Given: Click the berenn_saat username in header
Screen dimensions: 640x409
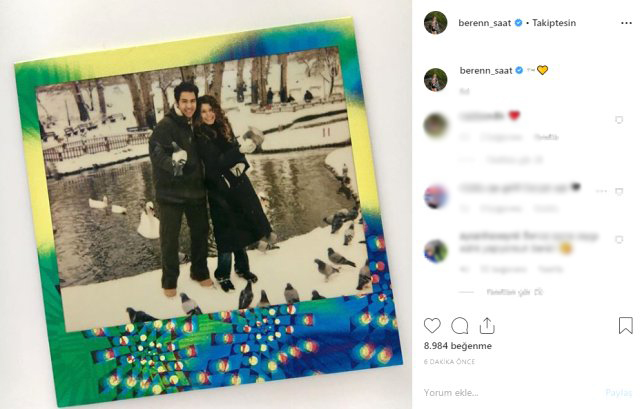Looking at the screenshot, I should [484, 23].
